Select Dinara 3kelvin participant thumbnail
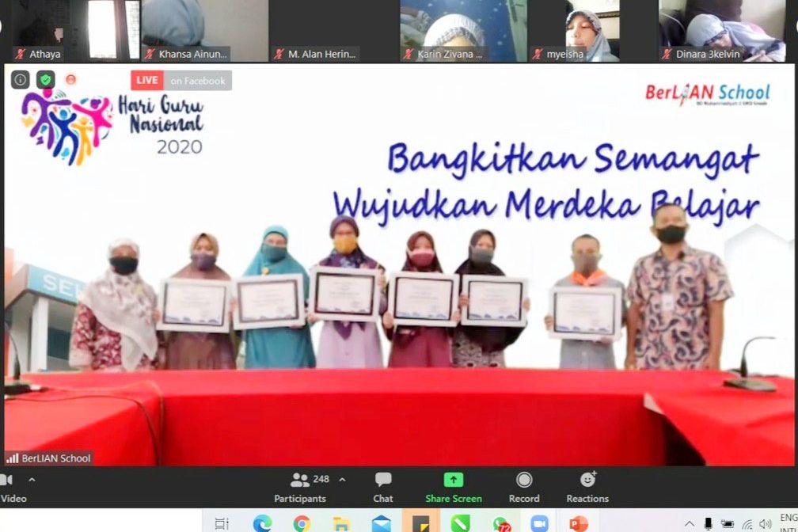This screenshot has height=532, width=798. [x=722, y=31]
